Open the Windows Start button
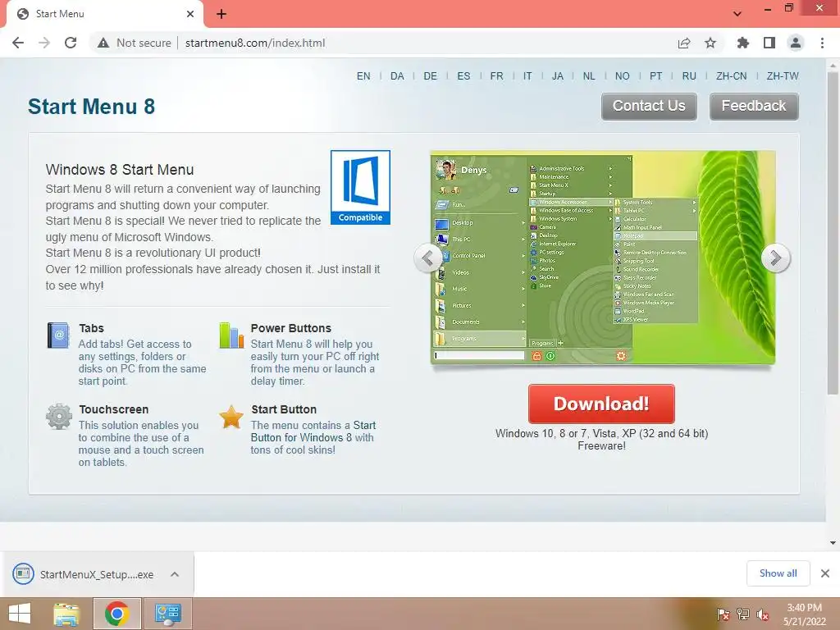 coord(20,614)
